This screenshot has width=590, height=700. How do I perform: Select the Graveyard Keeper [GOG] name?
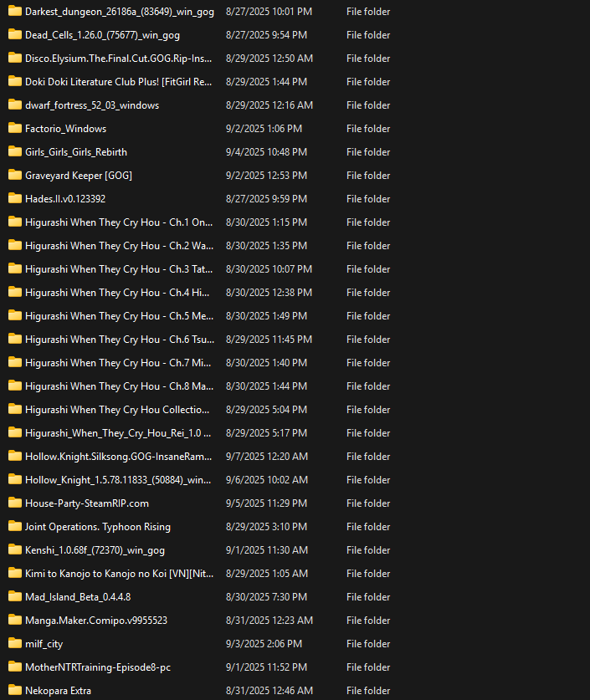(79, 176)
